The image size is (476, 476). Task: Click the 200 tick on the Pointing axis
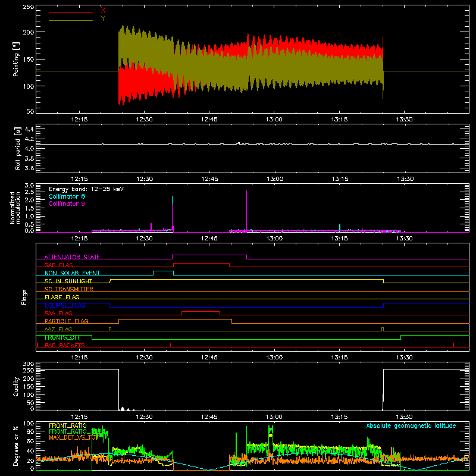29,32
